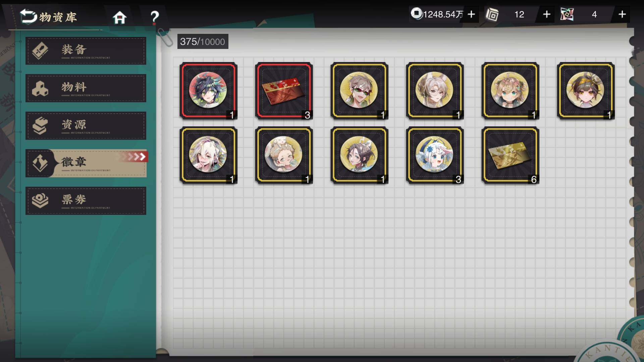Open the 装备 category tab
The width and height of the screenshot is (644, 362).
point(86,51)
